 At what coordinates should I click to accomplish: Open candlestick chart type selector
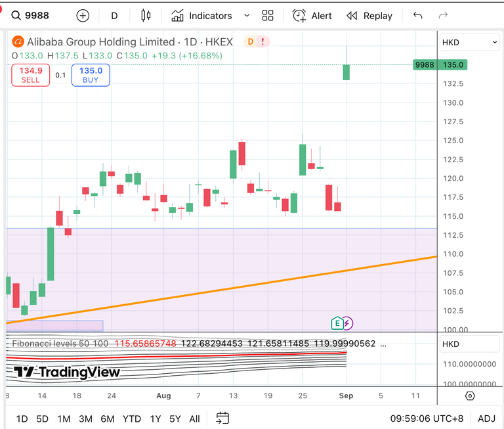pos(146,16)
